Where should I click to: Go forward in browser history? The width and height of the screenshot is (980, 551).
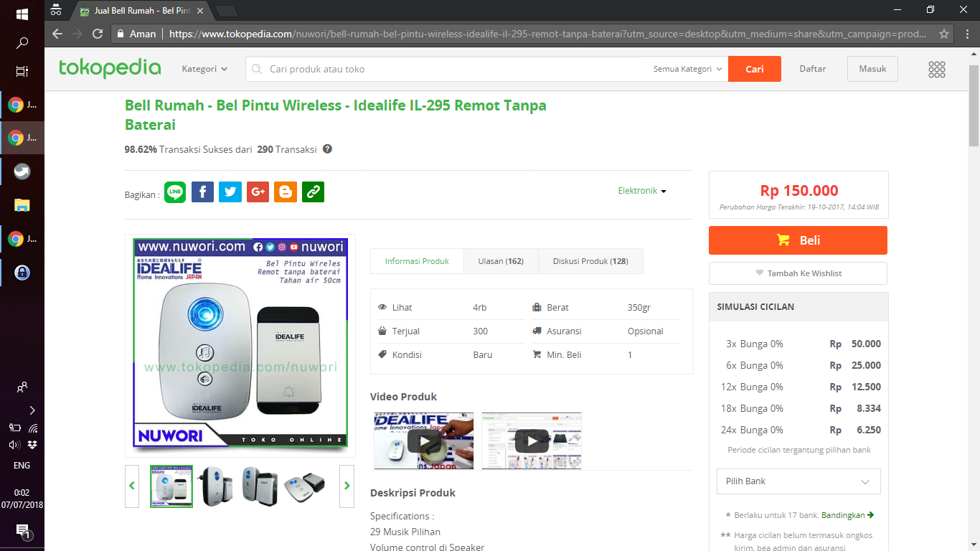pyautogui.click(x=77, y=34)
